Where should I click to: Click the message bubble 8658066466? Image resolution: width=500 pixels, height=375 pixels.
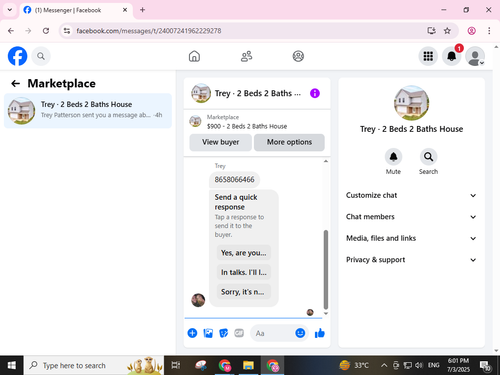tap(234, 180)
